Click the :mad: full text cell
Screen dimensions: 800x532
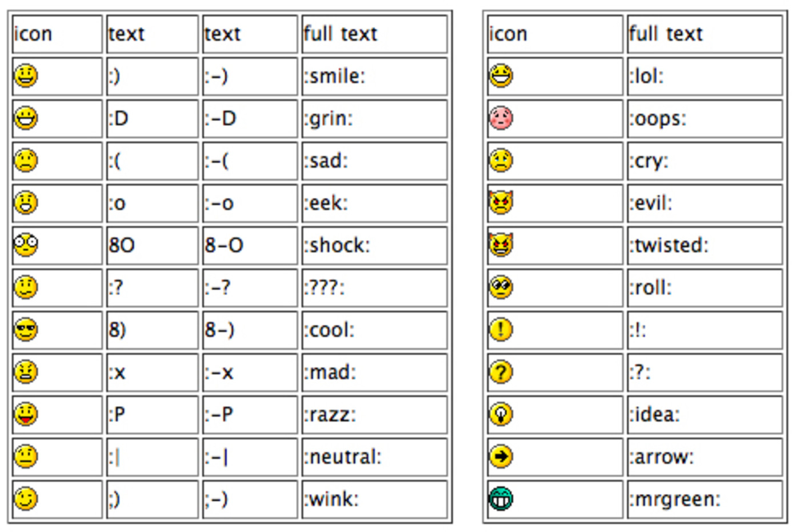pos(374,372)
